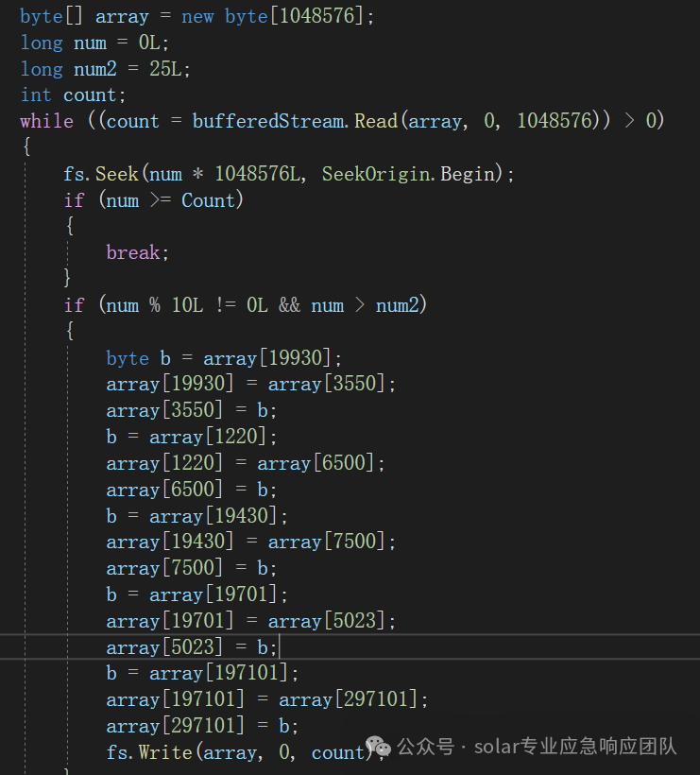Click the 'bufferedStream' identifier

268,121
